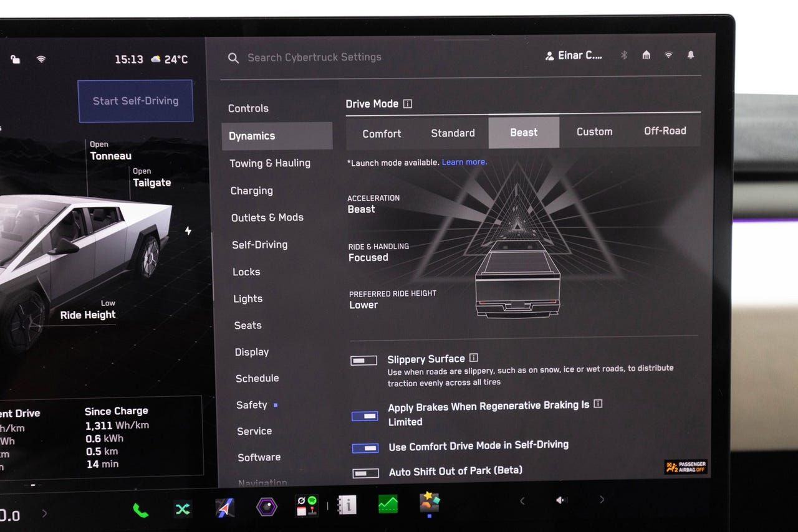
Task: Tap the 1,311 Wh/km value
Action: tap(117, 425)
